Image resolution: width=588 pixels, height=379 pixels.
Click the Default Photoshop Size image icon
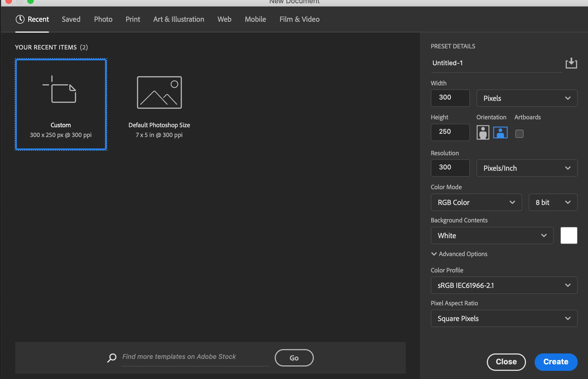159,92
